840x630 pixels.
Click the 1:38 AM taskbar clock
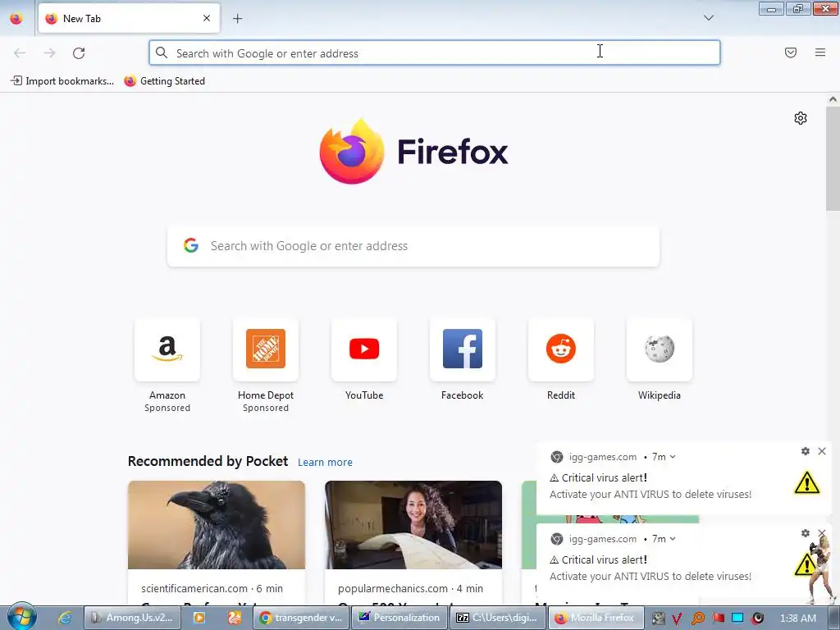[x=798, y=619]
